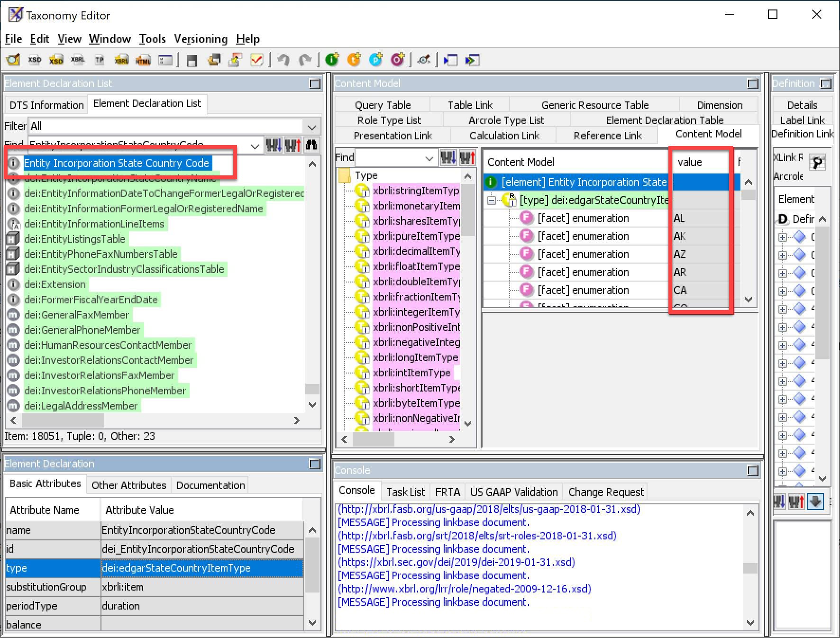This screenshot has width=840, height=638.
Task: Select xbrli:monetaryItemType in Type tree
Action: pyautogui.click(x=416, y=206)
